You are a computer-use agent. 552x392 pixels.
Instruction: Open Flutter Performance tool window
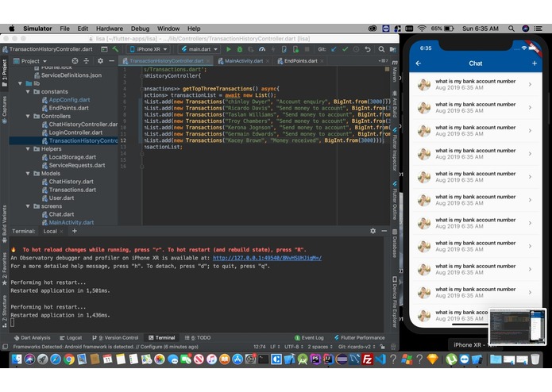point(360,337)
